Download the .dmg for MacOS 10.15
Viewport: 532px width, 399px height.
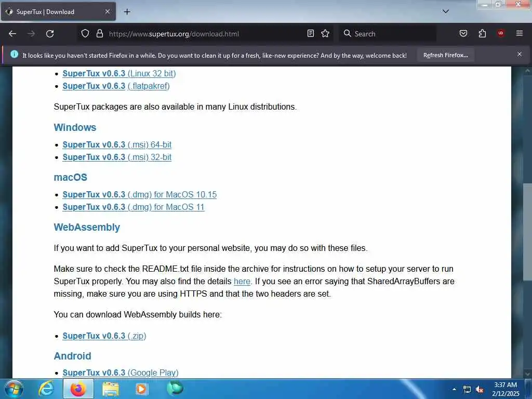click(x=139, y=195)
